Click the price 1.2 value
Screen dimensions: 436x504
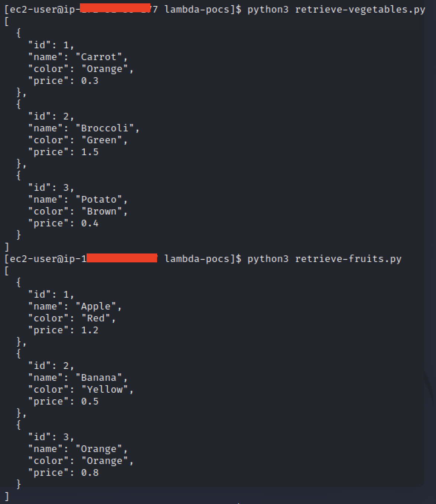[90, 330]
